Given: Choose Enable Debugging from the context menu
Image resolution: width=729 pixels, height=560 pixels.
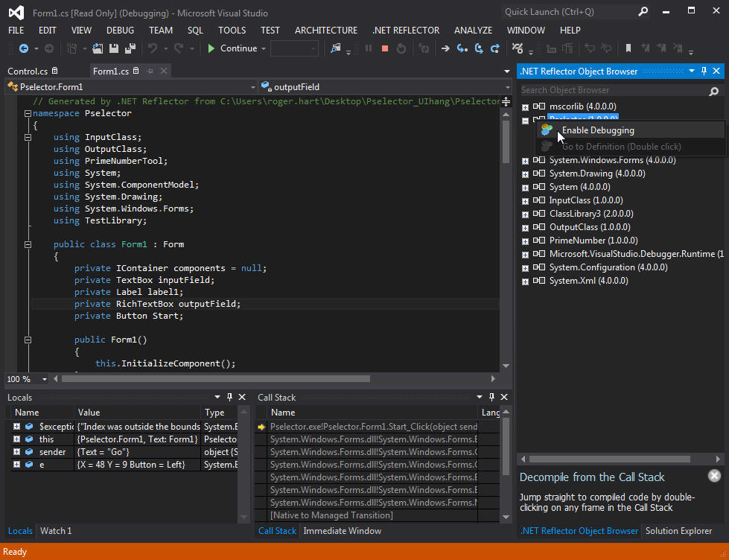Looking at the screenshot, I should (x=598, y=130).
